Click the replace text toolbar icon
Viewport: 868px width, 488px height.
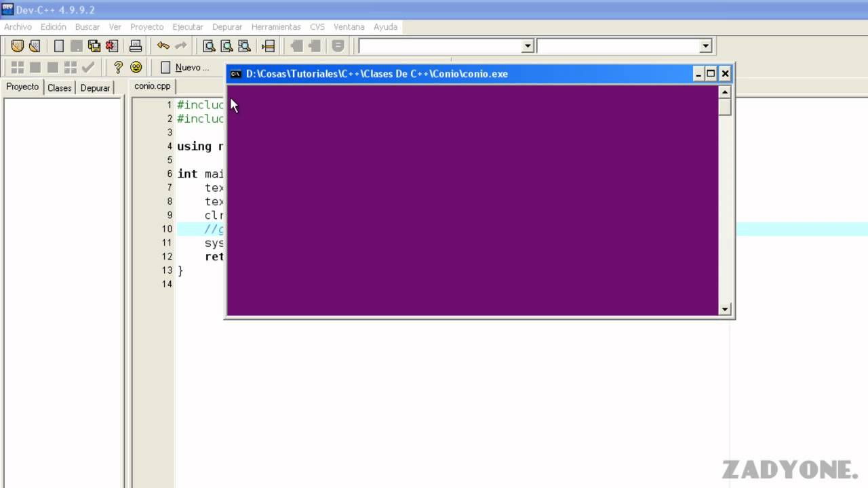pos(226,46)
